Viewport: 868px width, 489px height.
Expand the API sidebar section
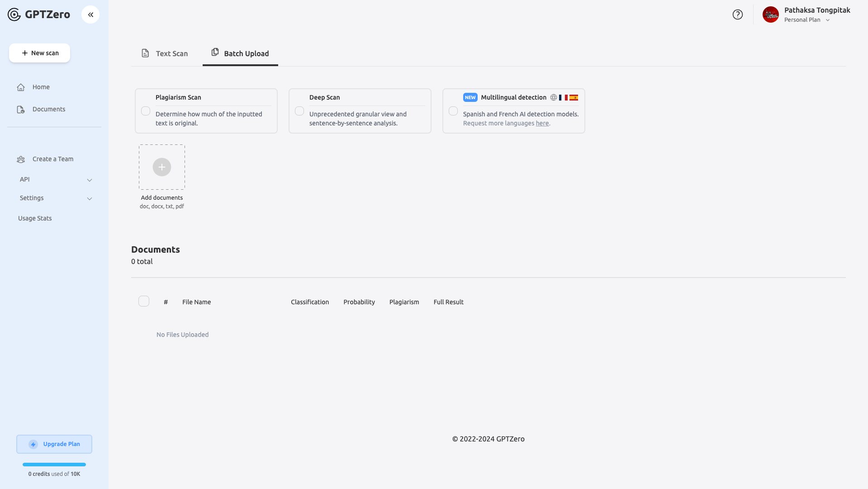pyautogui.click(x=89, y=180)
